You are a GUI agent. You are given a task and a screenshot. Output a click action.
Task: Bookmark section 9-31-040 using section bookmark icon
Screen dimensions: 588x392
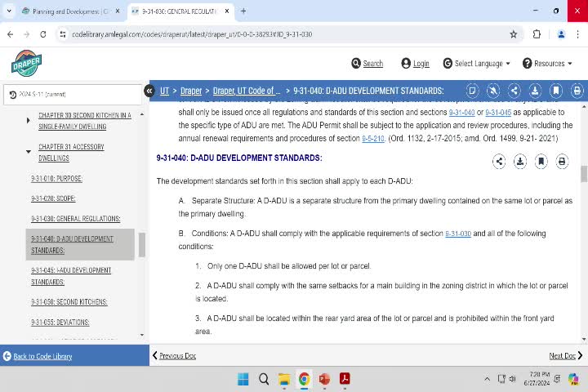(541, 162)
